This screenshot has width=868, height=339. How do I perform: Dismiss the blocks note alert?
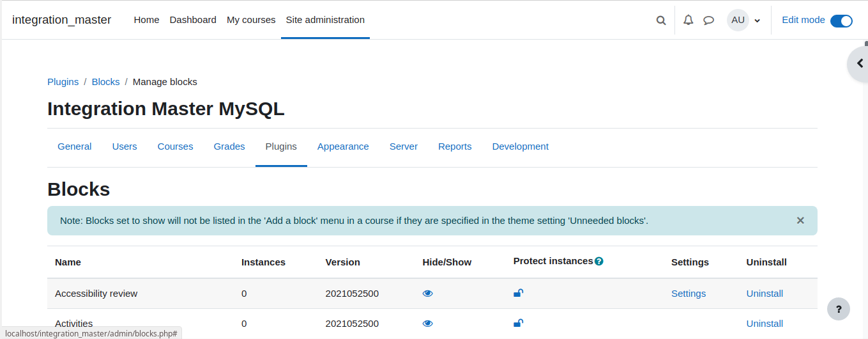[800, 220]
